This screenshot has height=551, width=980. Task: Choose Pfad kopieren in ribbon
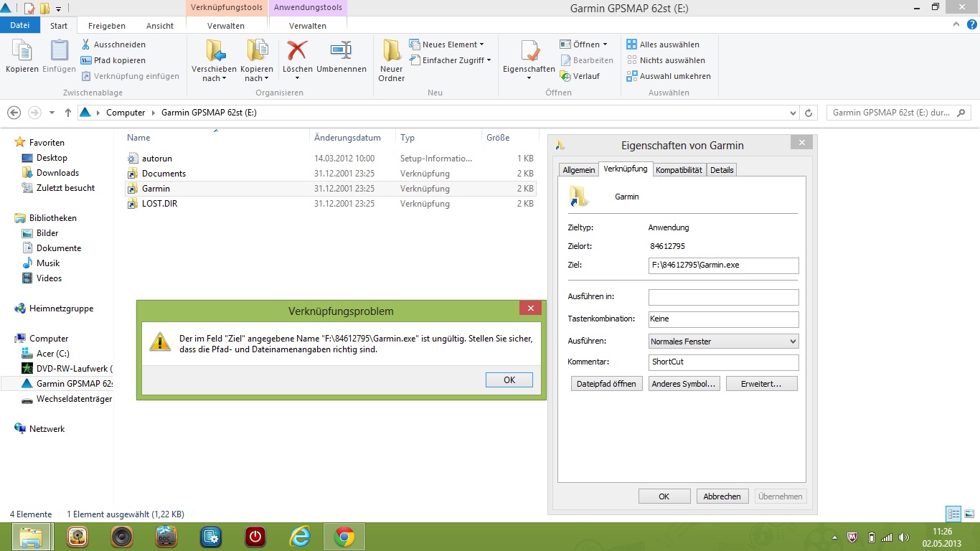pos(113,60)
